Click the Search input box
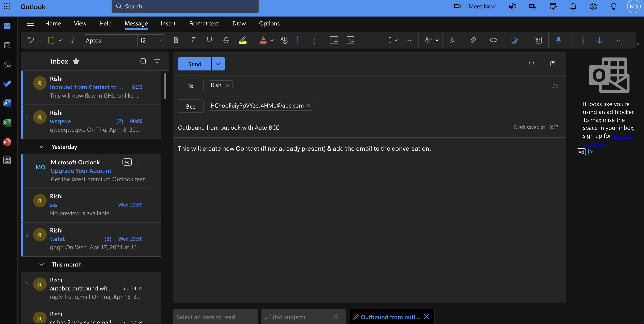644x324 pixels. 185,7
